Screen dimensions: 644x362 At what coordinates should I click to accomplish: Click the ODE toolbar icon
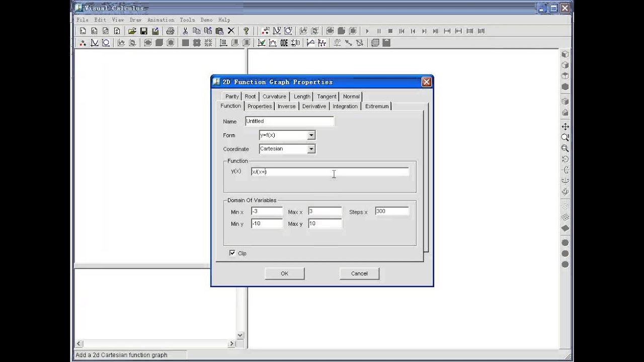(x=284, y=43)
